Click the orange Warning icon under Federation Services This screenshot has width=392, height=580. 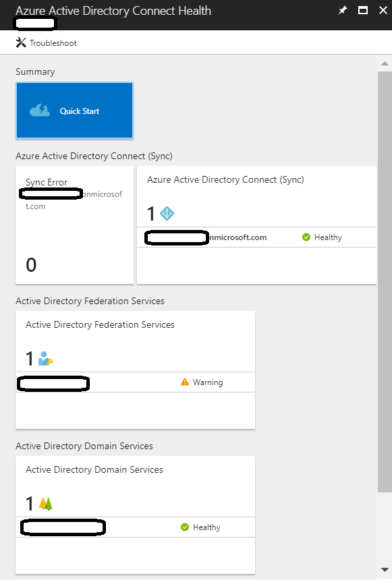click(x=185, y=381)
